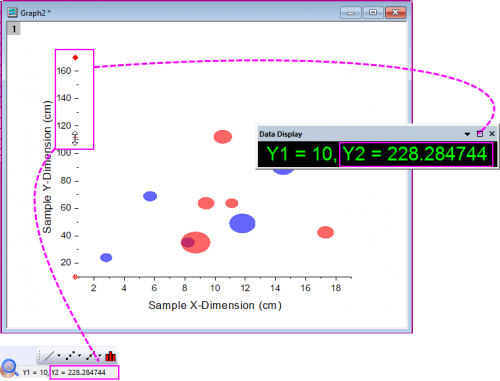Screen dimensions: 500x381
Task: Click the Graph2 window title icon
Action: click(13, 13)
